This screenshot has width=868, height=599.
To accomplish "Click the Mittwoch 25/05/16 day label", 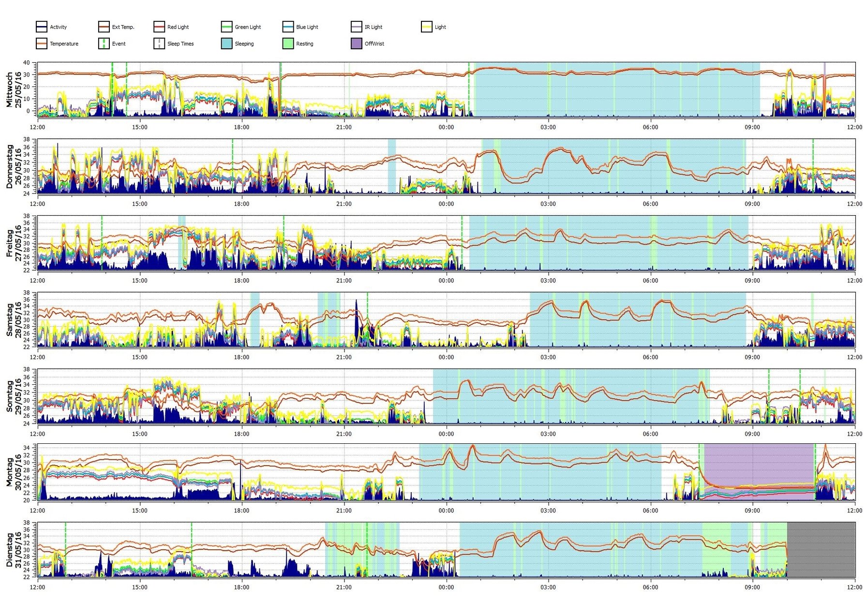I will pyautogui.click(x=14, y=90).
